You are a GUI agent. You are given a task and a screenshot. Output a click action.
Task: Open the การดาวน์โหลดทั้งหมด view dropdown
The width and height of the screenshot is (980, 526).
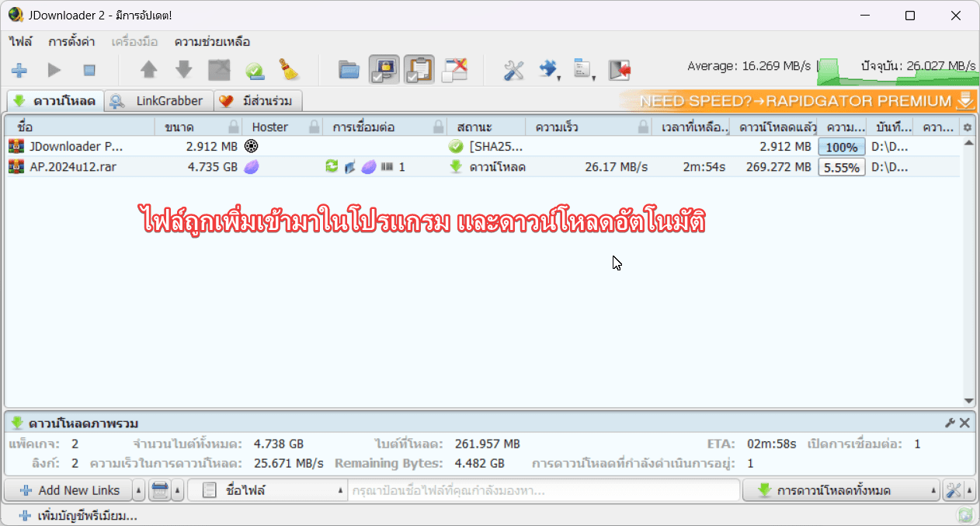[x=841, y=490]
